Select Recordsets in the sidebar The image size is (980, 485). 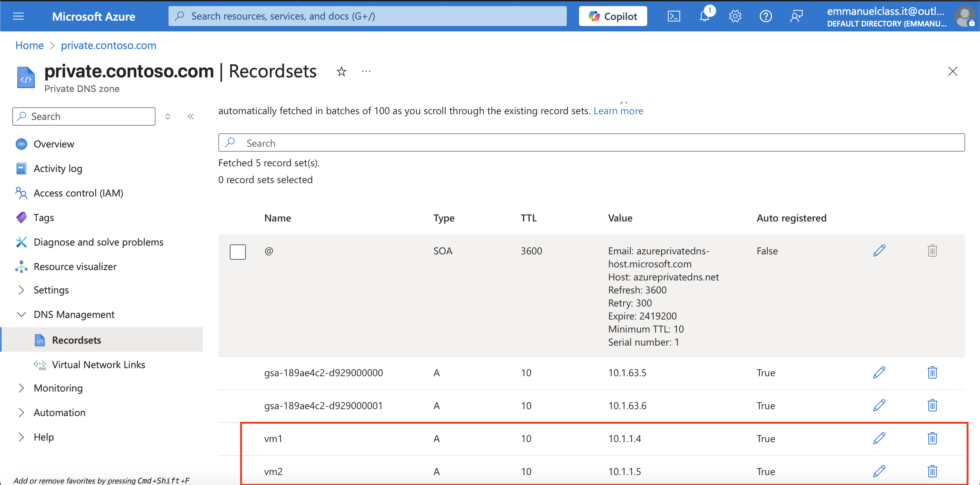(x=102, y=340)
